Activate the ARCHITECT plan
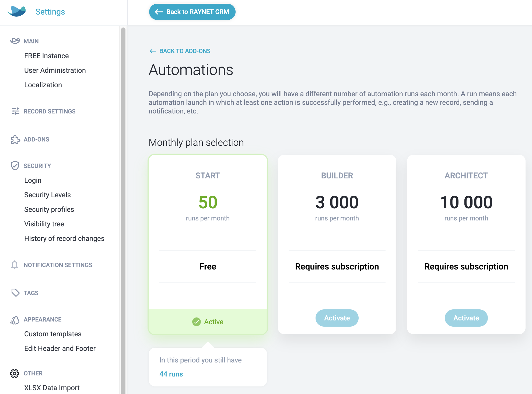 [x=466, y=318]
